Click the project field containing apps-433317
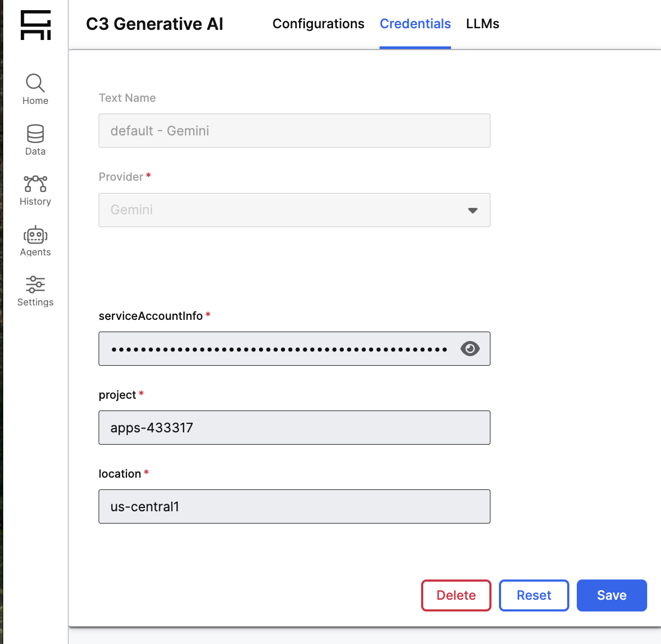Screen dimensions: 661x644 [294, 428]
